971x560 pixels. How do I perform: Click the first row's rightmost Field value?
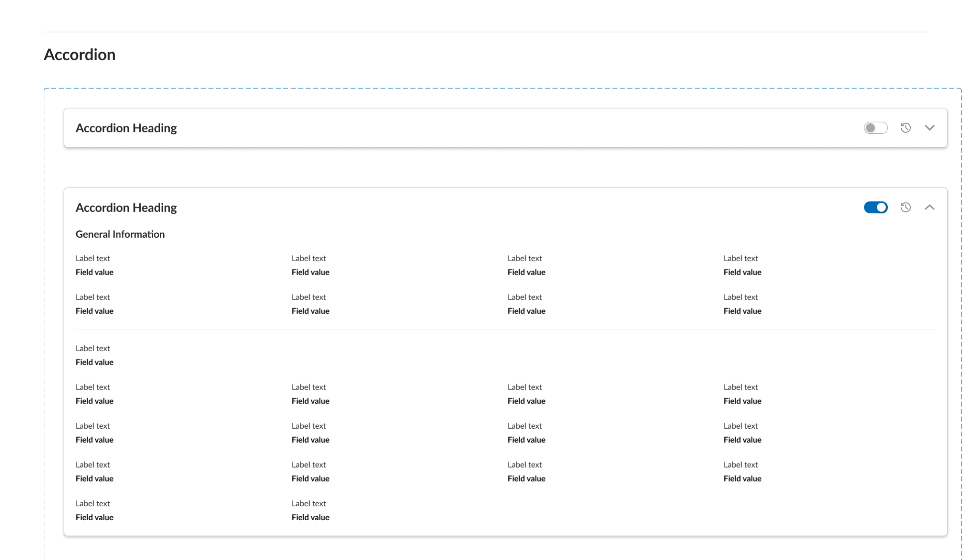pyautogui.click(x=742, y=273)
